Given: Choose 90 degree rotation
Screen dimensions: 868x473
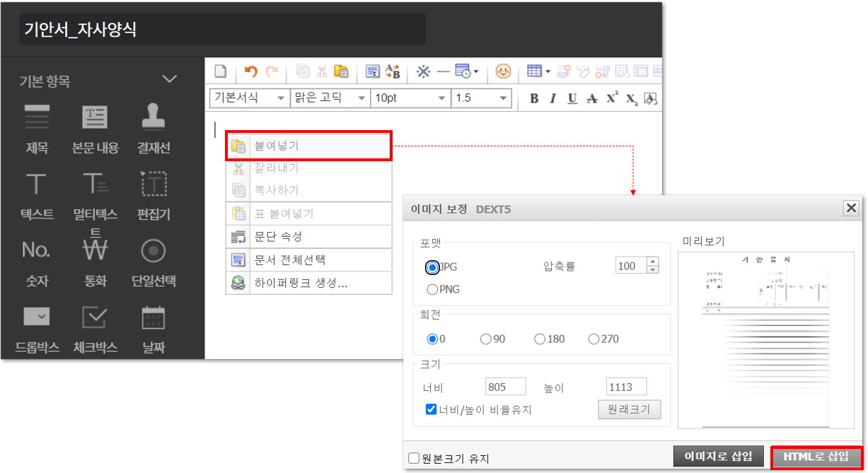Looking at the screenshot, I should click(485, 339).
